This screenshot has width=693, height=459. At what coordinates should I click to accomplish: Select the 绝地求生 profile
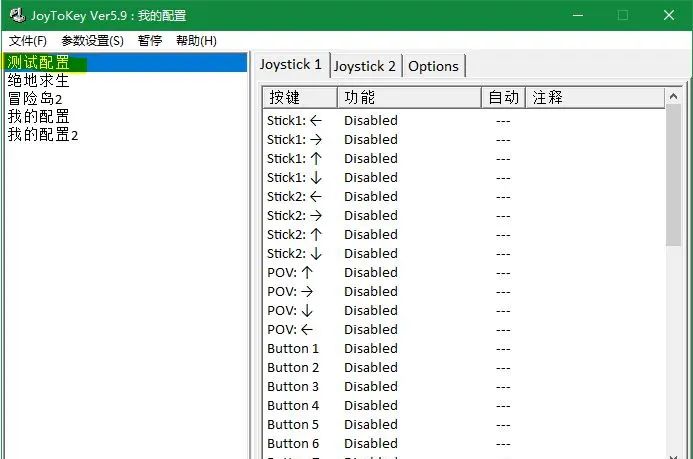126,80
